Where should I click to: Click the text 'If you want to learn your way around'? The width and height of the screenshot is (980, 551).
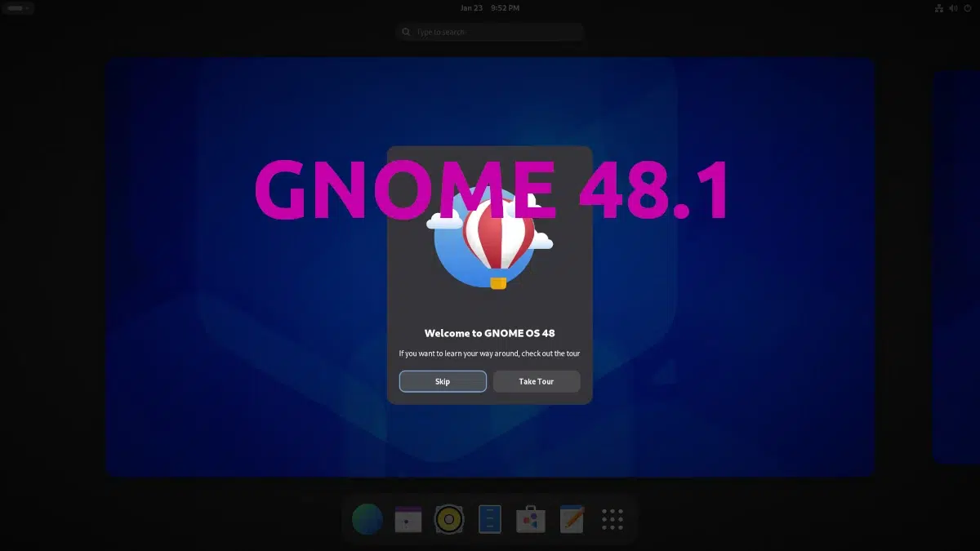457,353
